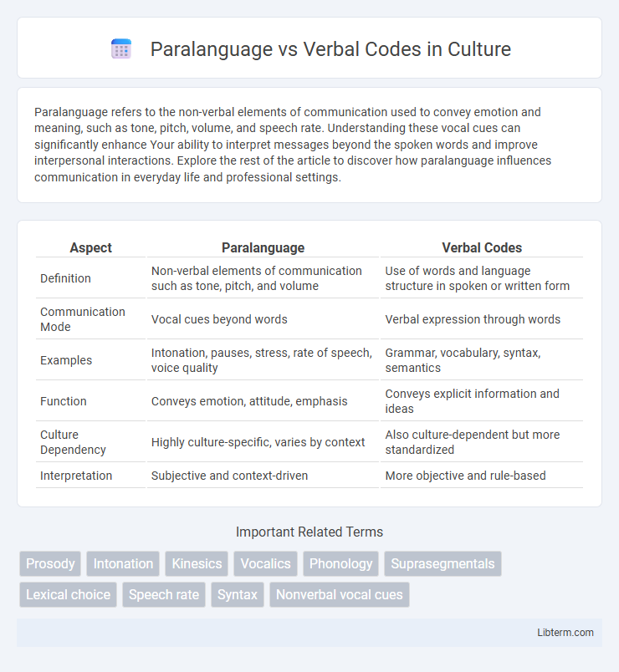
Task: Visit the Libterm.com footer link
Action: [565, 633]
